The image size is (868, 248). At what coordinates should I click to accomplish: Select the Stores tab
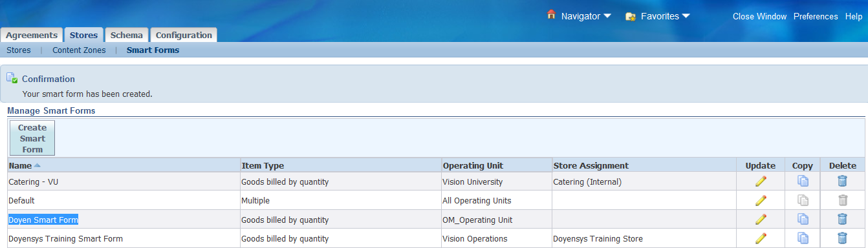coord(83,35)
